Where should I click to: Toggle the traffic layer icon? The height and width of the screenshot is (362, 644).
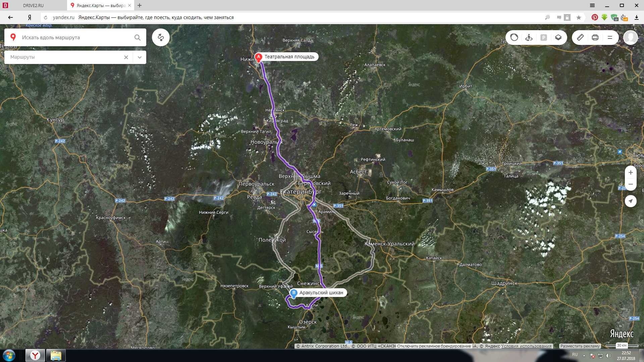coord(514,38)
